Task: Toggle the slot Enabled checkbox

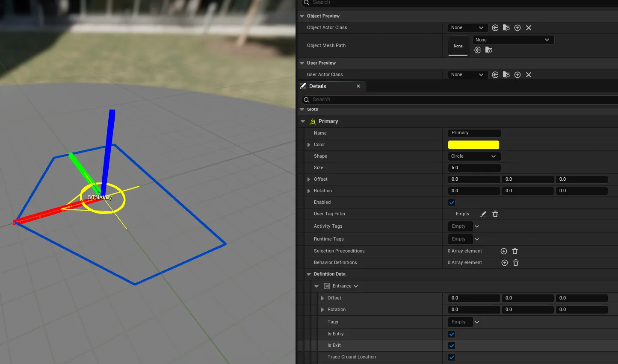Action: click(452, 203)
